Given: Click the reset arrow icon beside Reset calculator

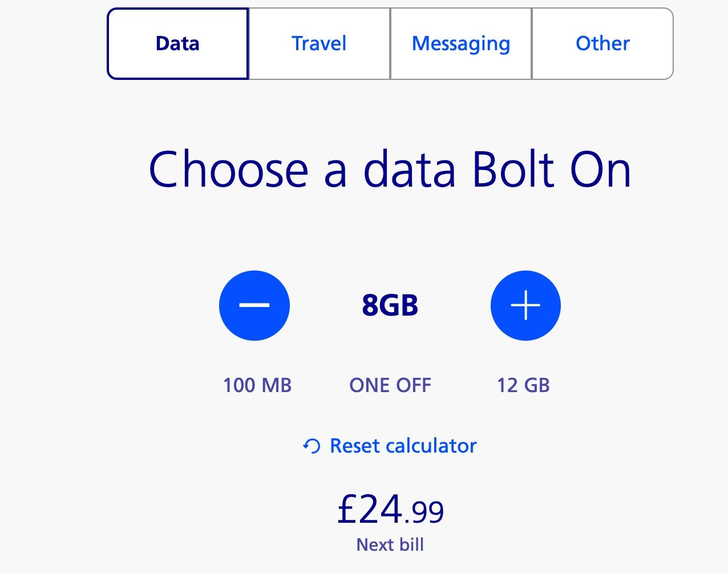Looking at the screenshot, I should point(311,446).
